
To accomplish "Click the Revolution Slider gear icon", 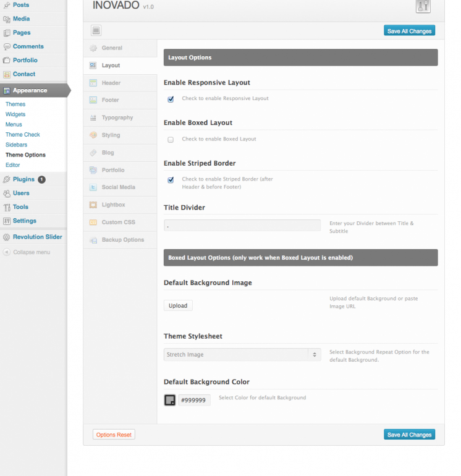I will (x=7, y=237).
